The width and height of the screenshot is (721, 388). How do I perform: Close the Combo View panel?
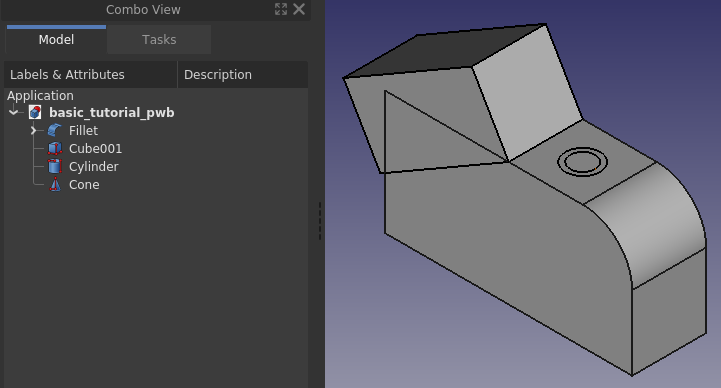299,9
